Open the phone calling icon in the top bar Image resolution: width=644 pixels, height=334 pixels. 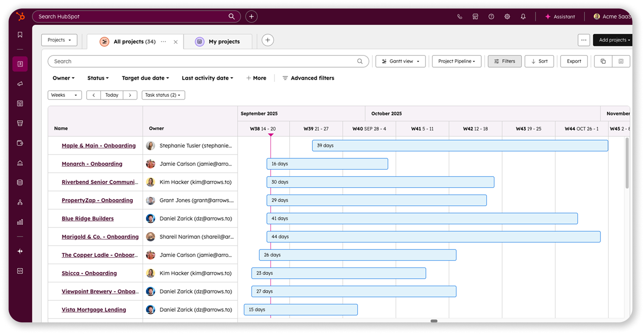tap(460, 17)
